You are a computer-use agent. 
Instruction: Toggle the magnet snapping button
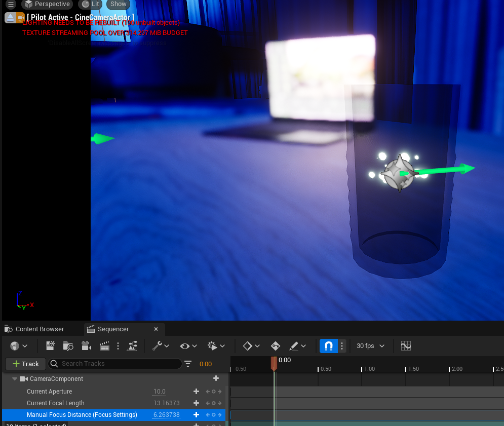[328, 346]
